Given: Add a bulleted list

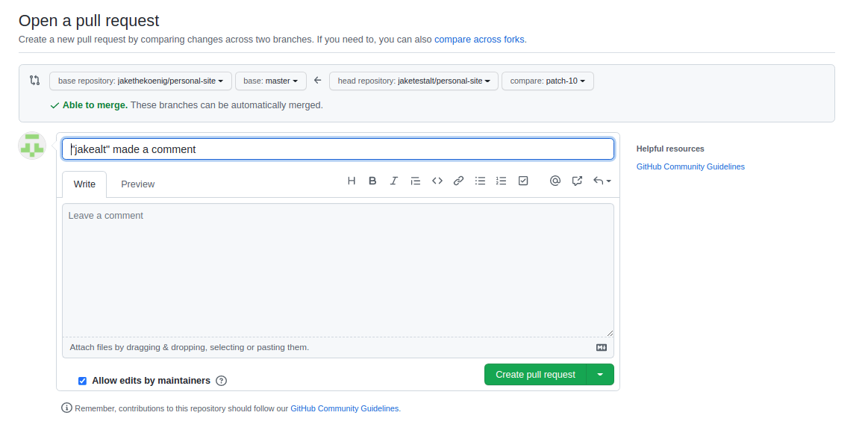Looking at the screenshot, I should [480, 181].
